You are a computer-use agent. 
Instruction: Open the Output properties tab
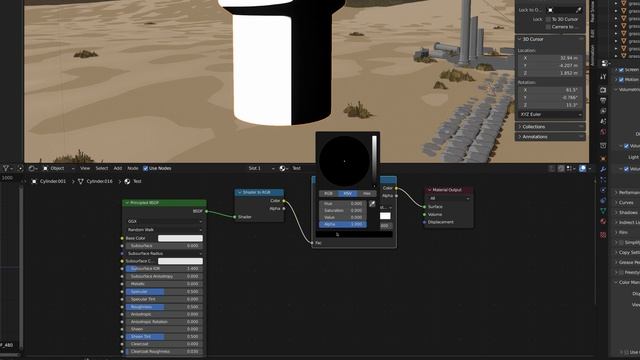coord(603,100)
